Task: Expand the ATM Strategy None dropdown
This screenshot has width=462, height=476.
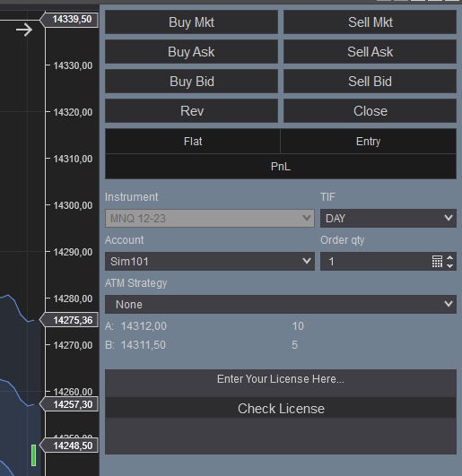Action: pyautogui.click(x=281, y=304)
